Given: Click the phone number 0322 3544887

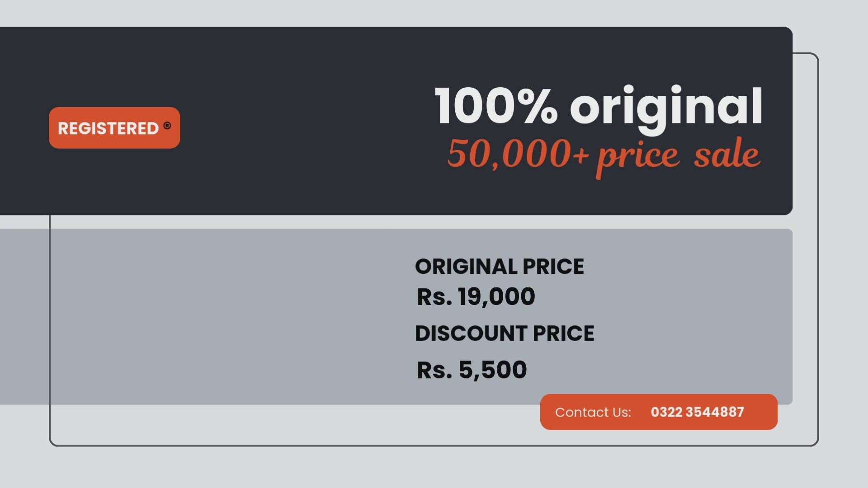Looking at the screenshot, I should [697, 412].
